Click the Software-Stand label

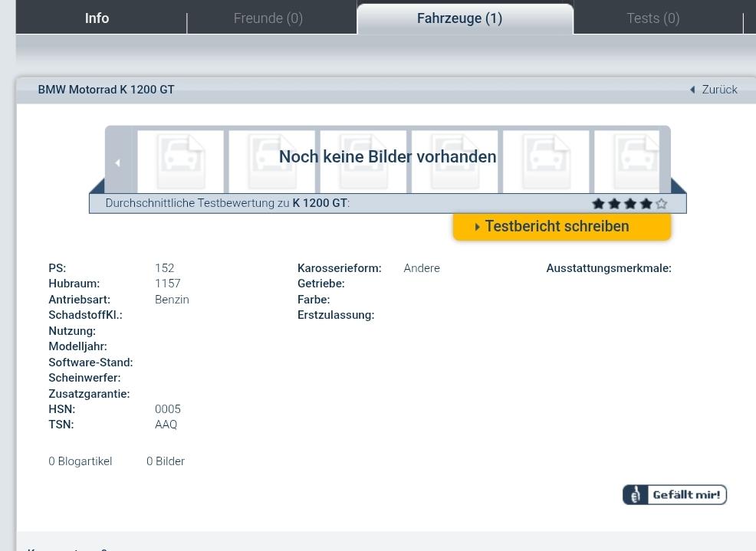(x=90, y=362)
